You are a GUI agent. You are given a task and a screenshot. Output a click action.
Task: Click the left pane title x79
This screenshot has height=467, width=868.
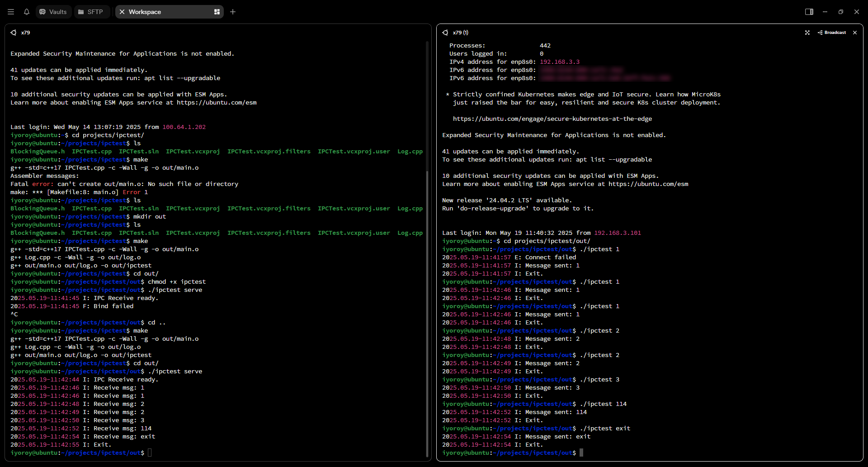(26, 33)
